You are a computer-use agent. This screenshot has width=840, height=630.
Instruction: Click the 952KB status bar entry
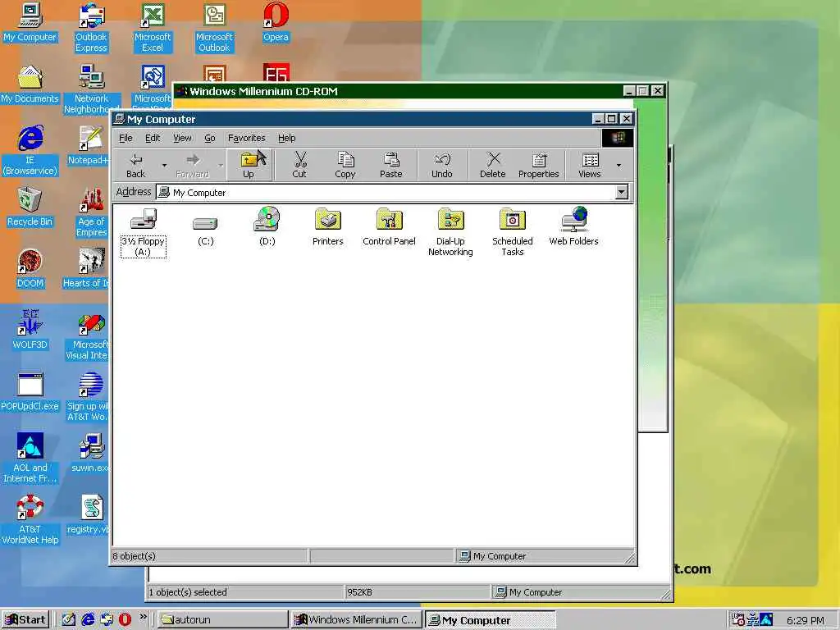point(359,592)
